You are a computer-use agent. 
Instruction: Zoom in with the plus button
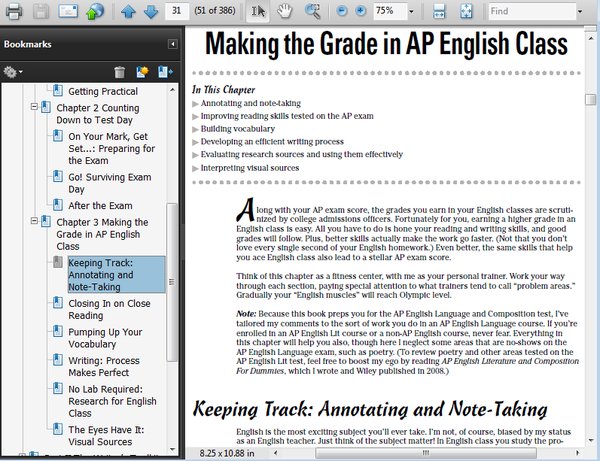pyautogui.click(x=360, y=11)
